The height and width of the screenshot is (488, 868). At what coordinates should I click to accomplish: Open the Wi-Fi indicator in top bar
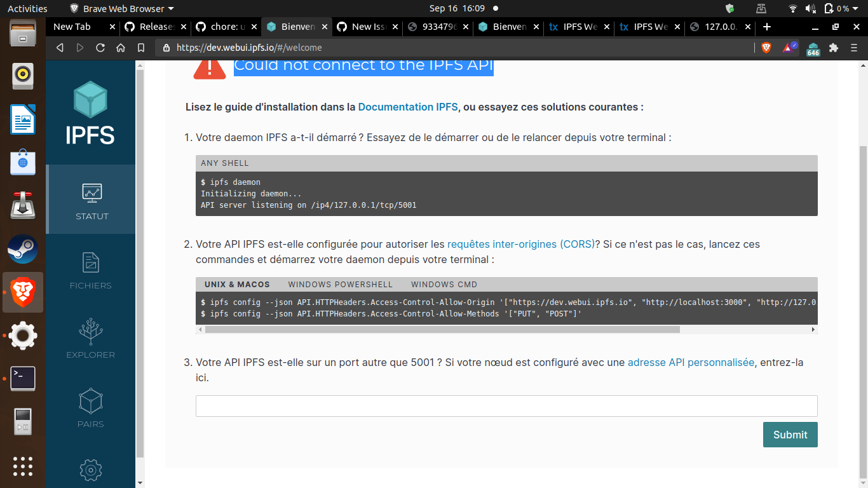point(793,8)
